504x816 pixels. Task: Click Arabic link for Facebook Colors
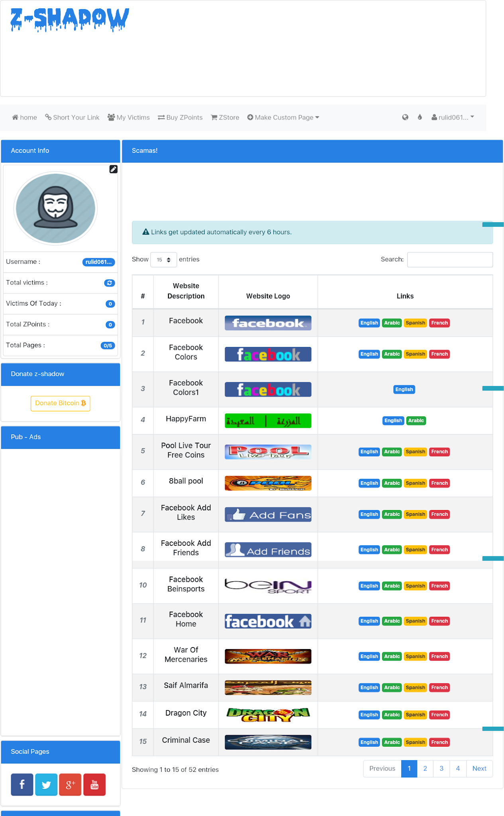(392, 354)
